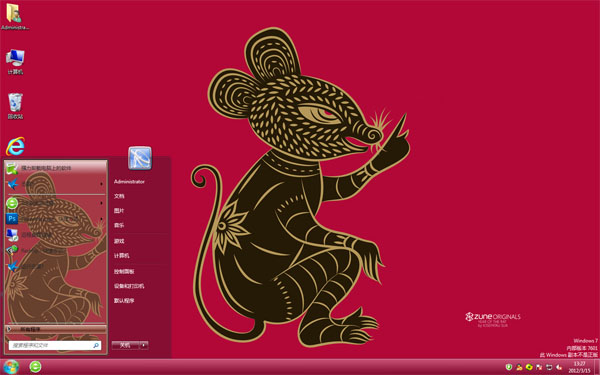Expand submenu arrow of the green browser entry
Screen dimensions: 600x375
coord(101,203)
